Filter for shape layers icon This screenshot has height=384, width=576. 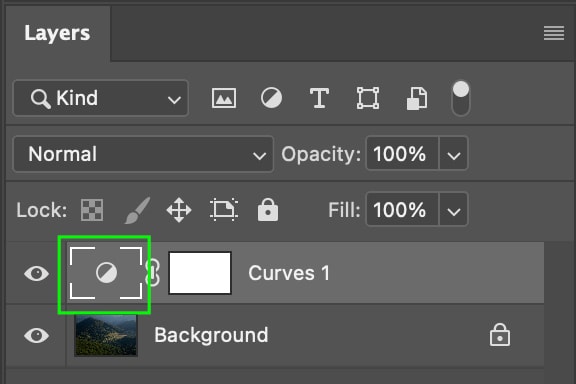pos(368,98)
